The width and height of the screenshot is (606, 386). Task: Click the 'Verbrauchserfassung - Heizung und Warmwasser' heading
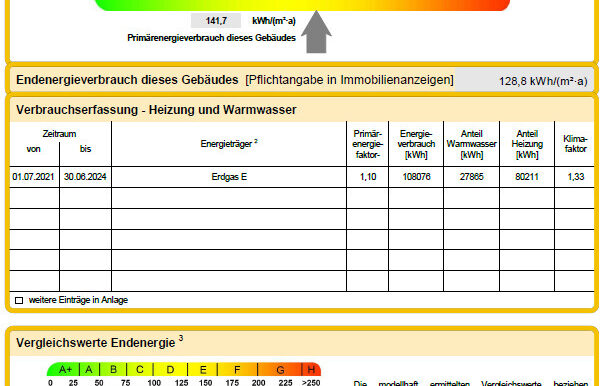(156, 110)
